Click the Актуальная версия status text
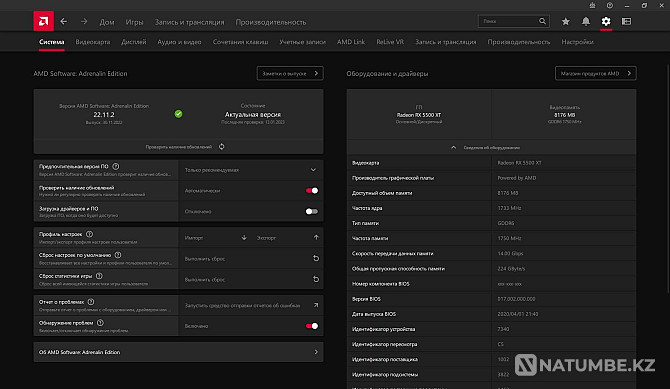 [x=253, y=115]
